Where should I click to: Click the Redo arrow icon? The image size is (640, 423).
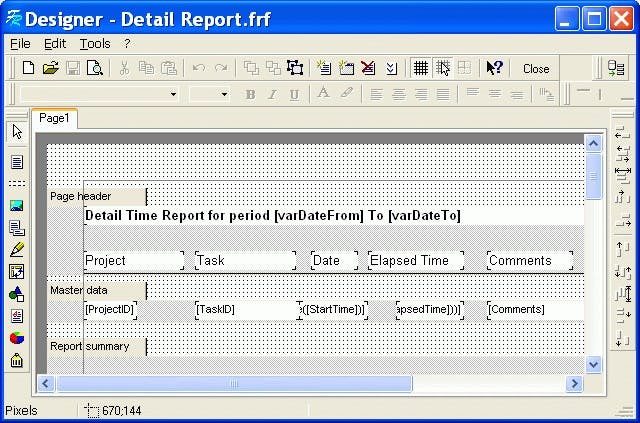pyautogui.click(x=221, y=68)
